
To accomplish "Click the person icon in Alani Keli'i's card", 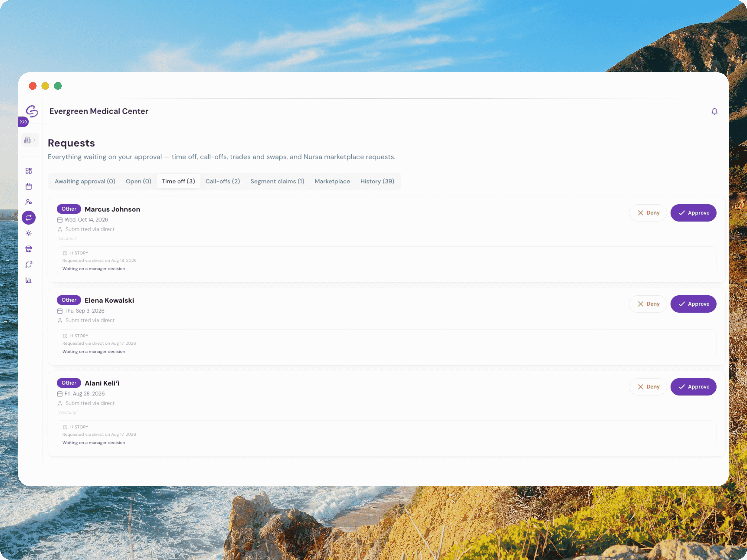I will click(x=60, y=403).
